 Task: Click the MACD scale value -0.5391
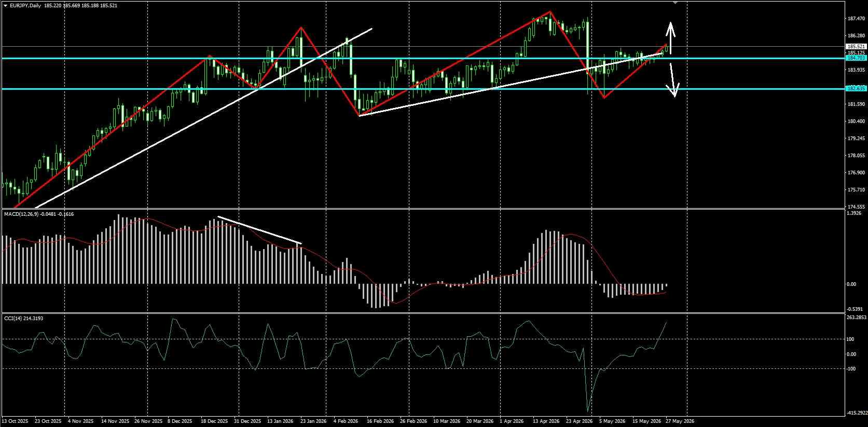click(x=855, y=309)
